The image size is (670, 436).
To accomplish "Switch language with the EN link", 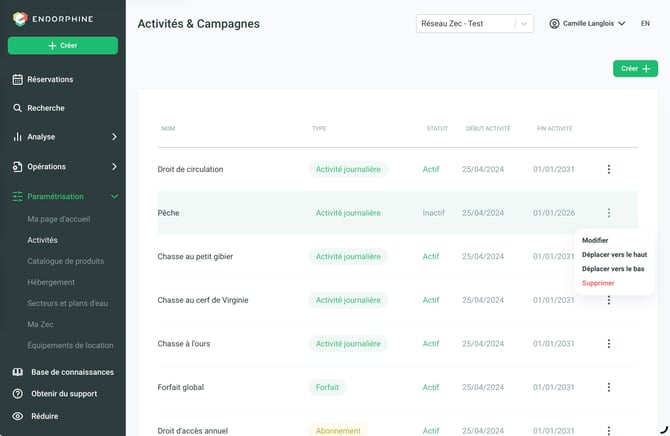I will tap(645, 24).
